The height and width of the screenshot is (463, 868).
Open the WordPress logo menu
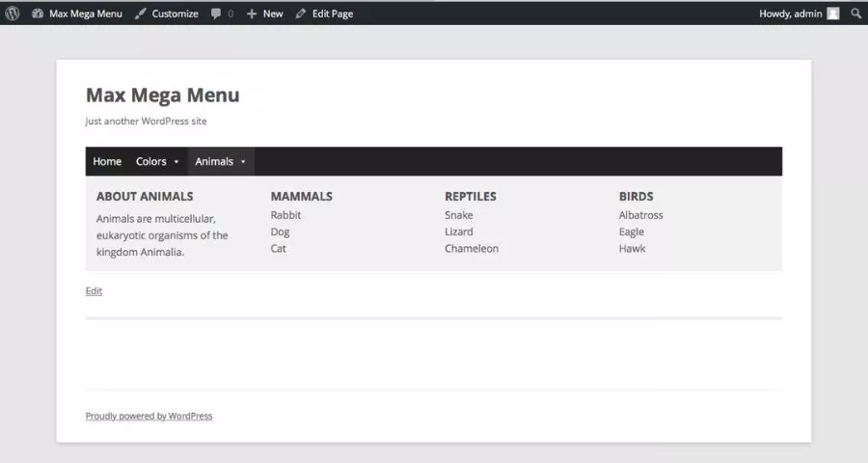(x=13, y=14)
